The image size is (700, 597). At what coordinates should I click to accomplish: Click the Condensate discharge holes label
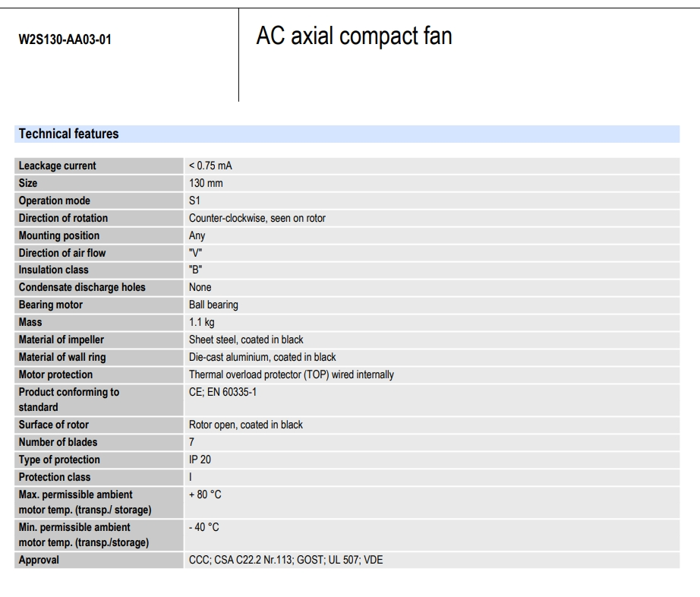pyautogui.click(x=82, y=287)
